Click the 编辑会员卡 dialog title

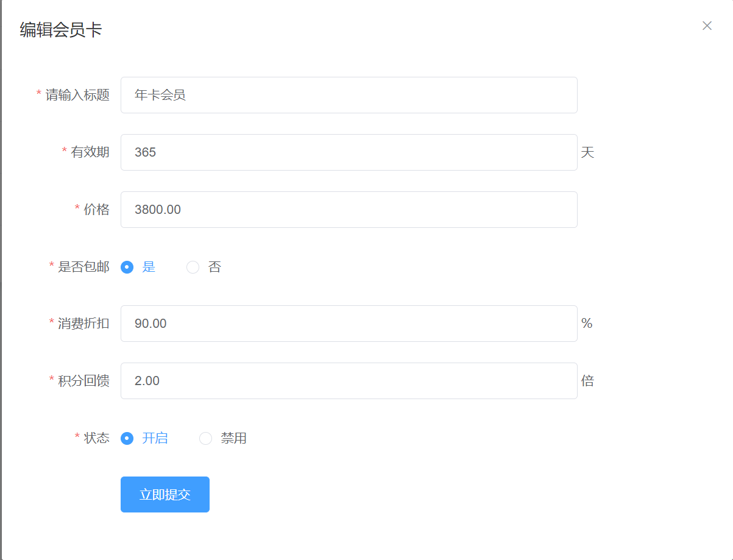(x=61, y=30)
